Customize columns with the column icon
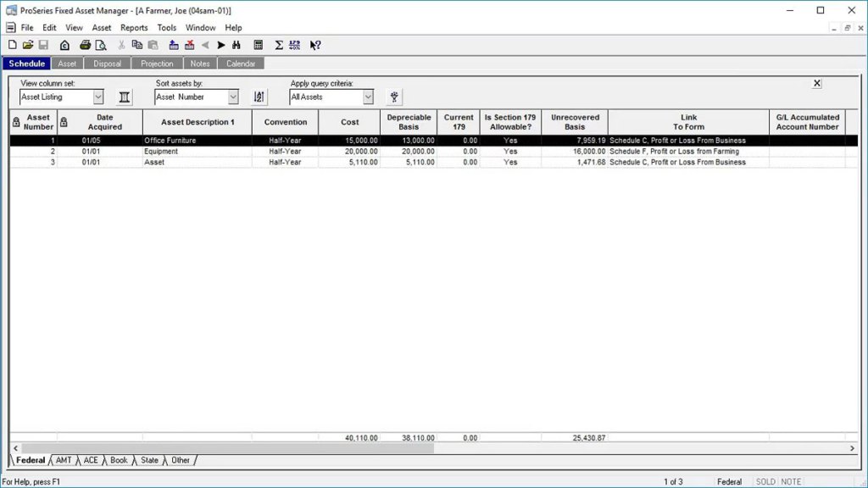Image resolution: width=868 pixels, height=488 pixels. pos(124,97)
